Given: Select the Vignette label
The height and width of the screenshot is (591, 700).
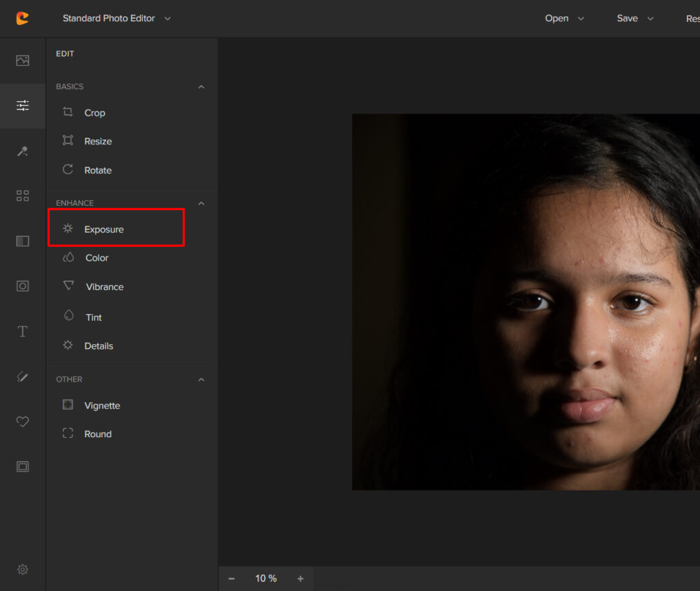Looking at the screenshot, I should [103, 406].
